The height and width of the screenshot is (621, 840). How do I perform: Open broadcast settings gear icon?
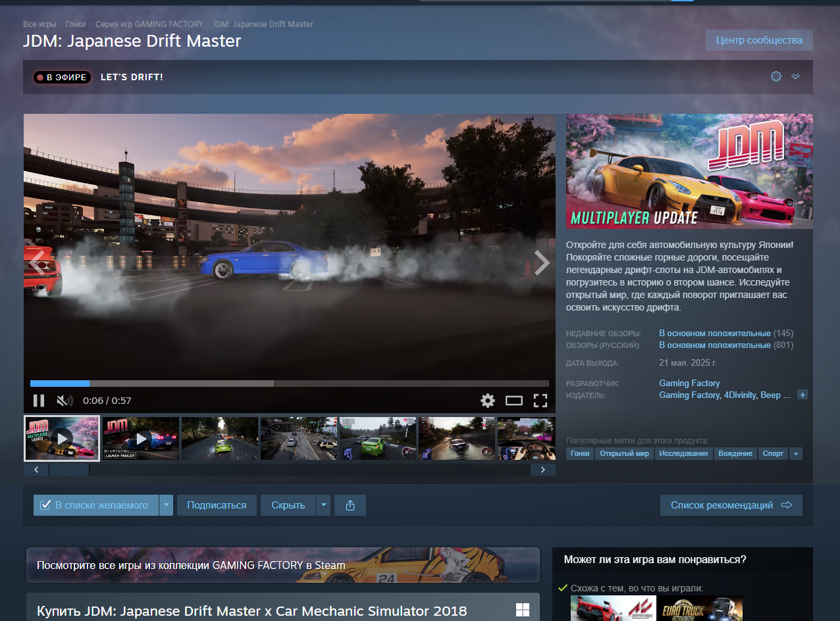[776, 76]
